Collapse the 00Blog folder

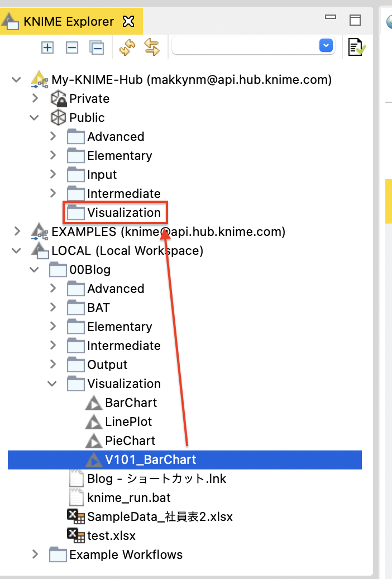(35, 269)
